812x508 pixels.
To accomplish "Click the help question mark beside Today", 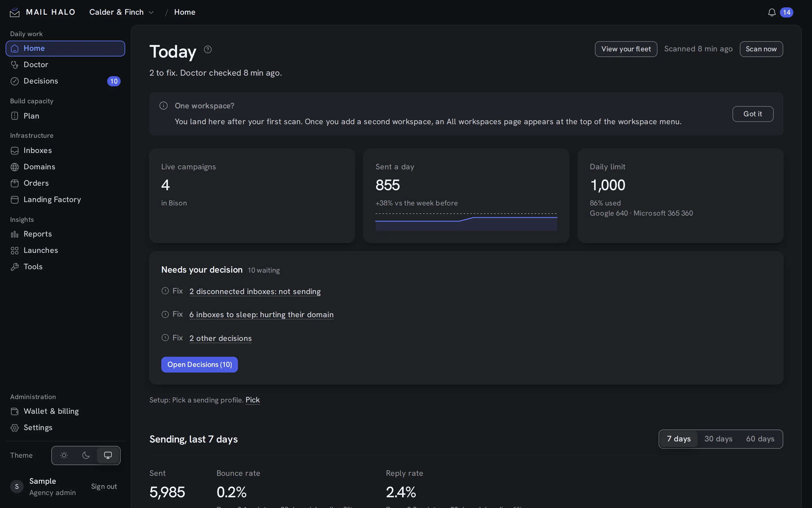I will click(x=208, y=49).
